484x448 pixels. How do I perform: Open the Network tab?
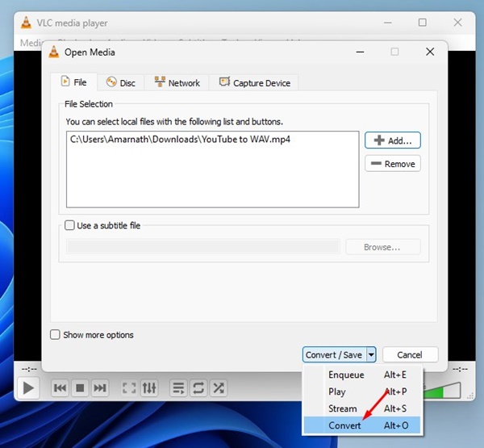pos(177,83)
